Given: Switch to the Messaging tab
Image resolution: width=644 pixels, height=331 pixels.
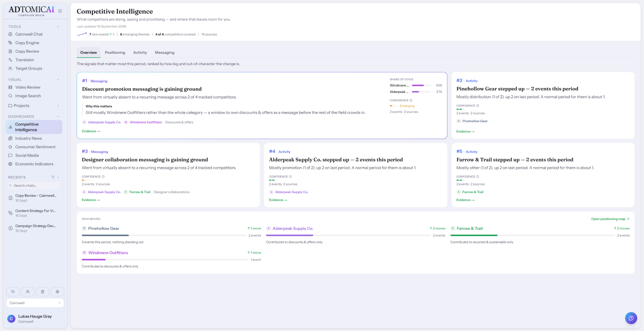Looking at the screenshot, I should 164,52.
